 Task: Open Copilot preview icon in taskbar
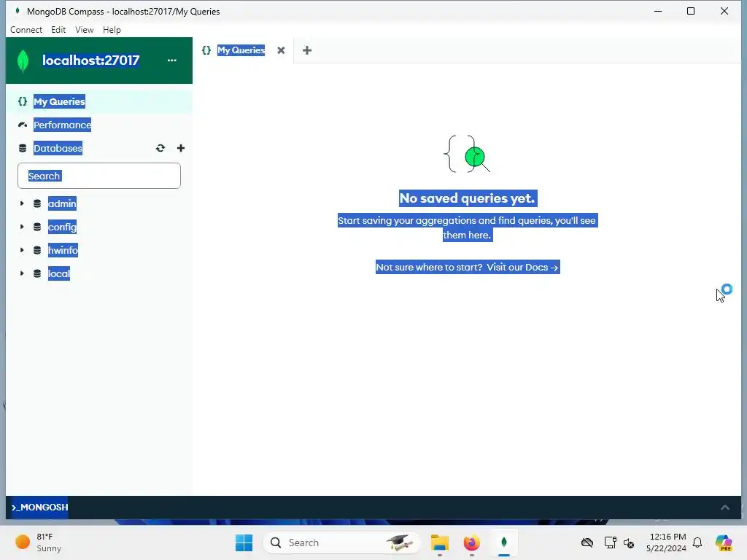point(724,542)
